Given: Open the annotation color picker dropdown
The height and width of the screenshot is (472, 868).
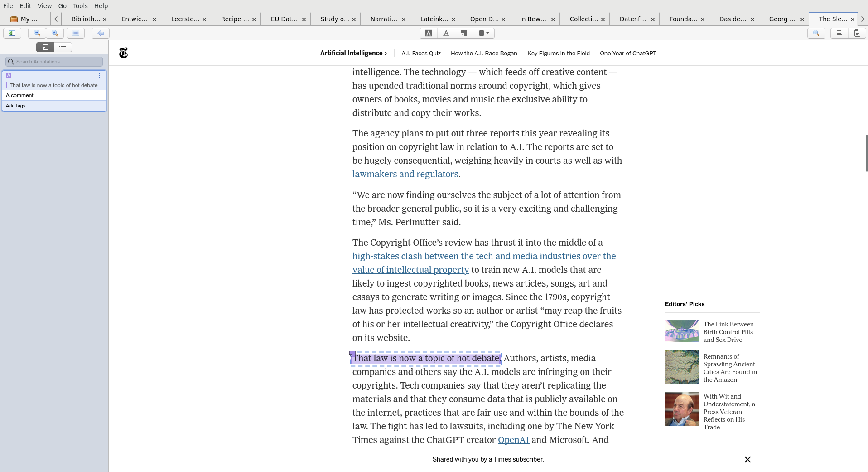Looking at the screenshot, I should tap(484, 33).
